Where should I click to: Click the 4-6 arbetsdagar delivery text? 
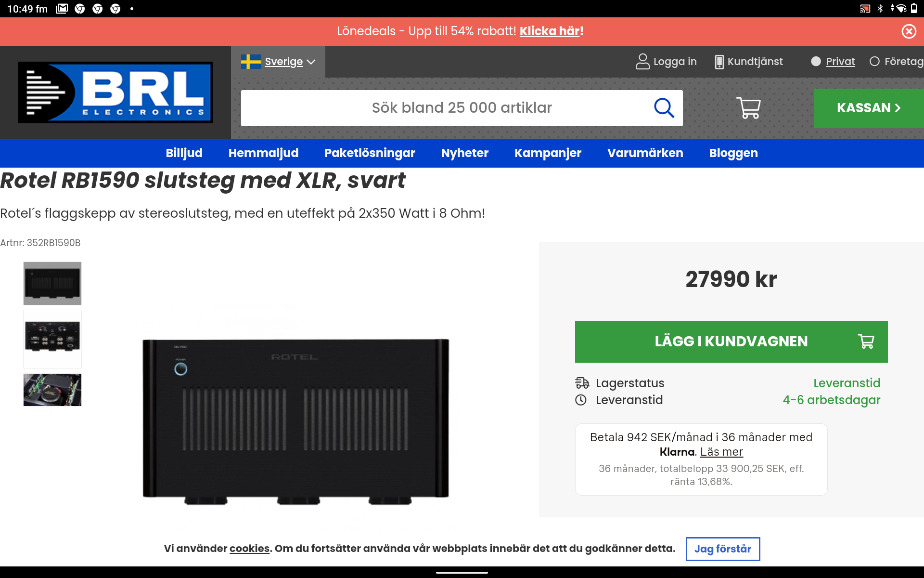pos(831,400)
